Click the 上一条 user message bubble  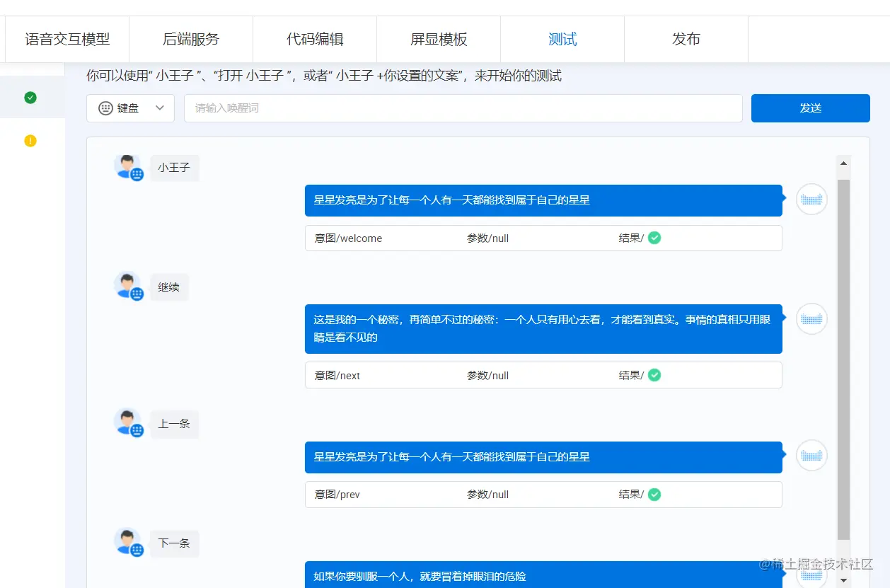(x=174, y=424)
